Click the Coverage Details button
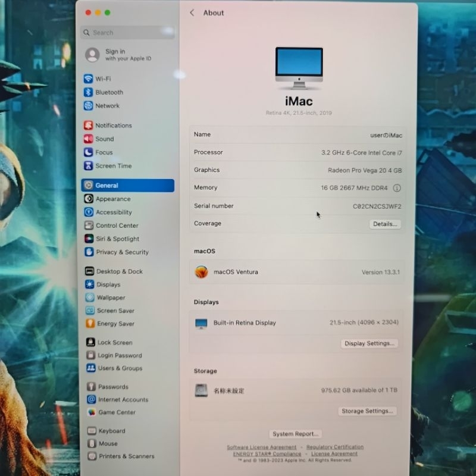The height and width of the screenshot is (476, 476). click(x=384, y=224)
